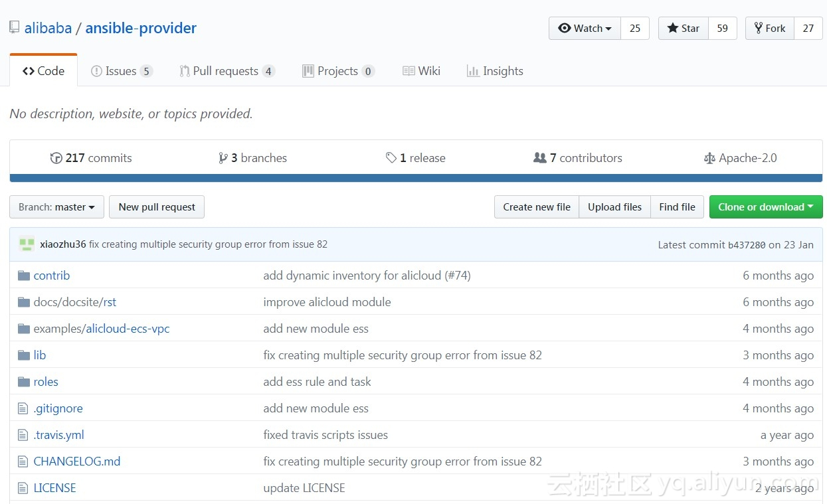Click the .travis.yml file icon
Viewport: 827px width, 504px height.
click(23, 435)
